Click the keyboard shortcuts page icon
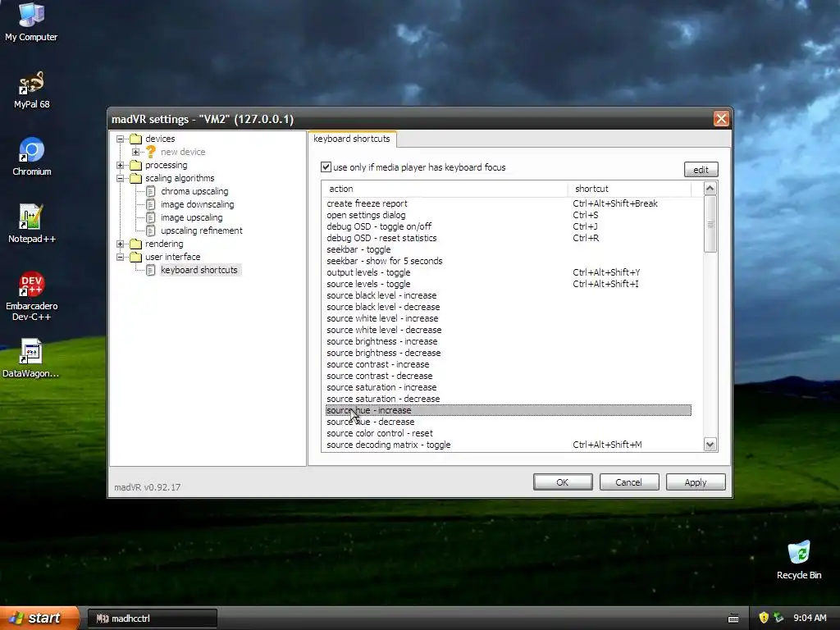This screenshot has width=840, height=630. 151,270
